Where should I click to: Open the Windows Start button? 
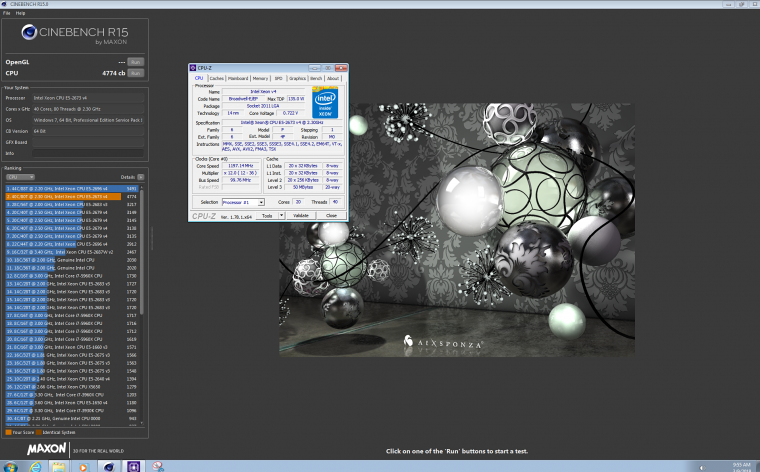pyautogui.click(x=10, y=467)
